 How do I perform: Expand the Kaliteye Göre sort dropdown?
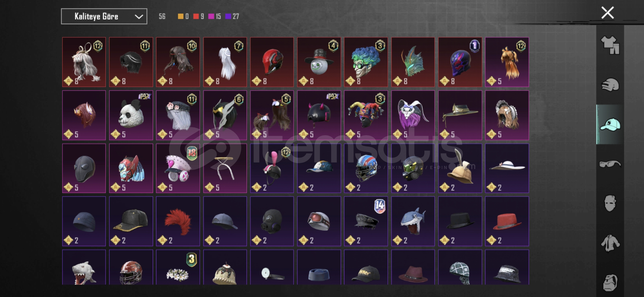pyautogui.click(x=104, y=16)
